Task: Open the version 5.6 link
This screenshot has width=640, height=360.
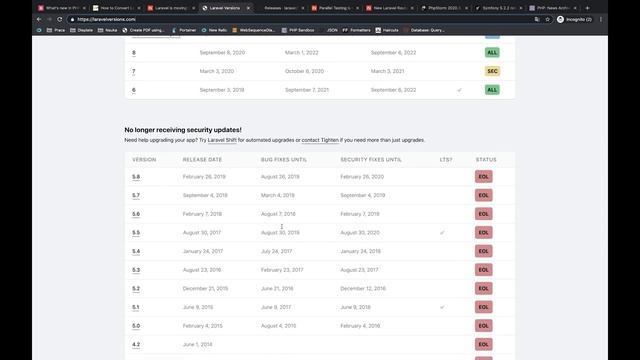Action: (136, 214)
